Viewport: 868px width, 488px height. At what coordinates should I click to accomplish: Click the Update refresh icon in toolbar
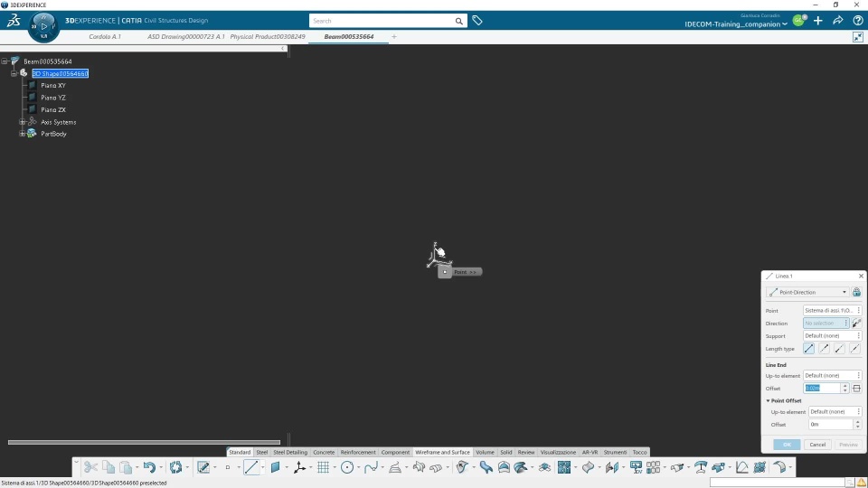(176, 467)
